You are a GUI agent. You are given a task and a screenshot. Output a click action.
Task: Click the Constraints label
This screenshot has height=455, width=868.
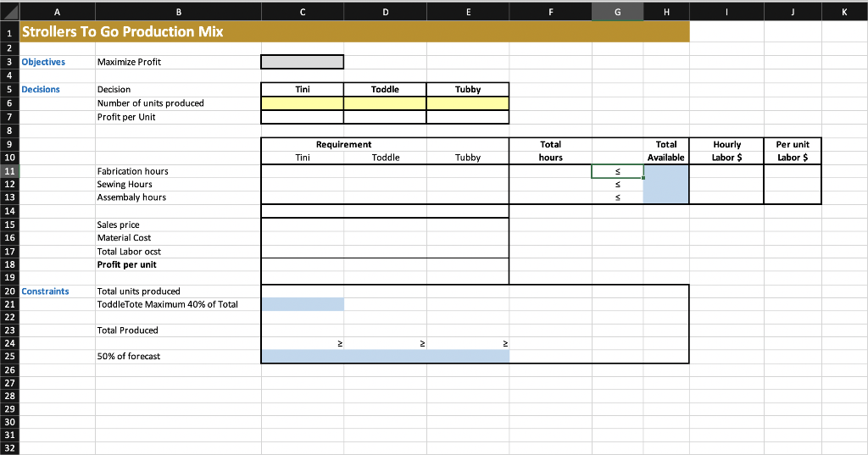tap(46, 291)
